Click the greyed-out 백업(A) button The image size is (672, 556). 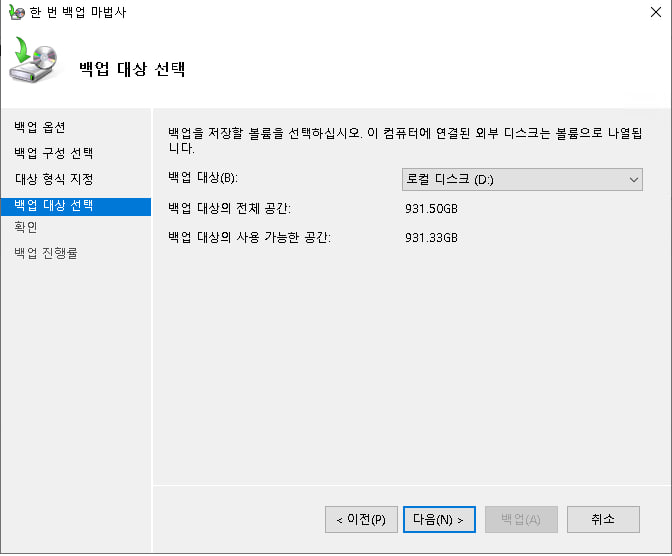pos(520,520)
